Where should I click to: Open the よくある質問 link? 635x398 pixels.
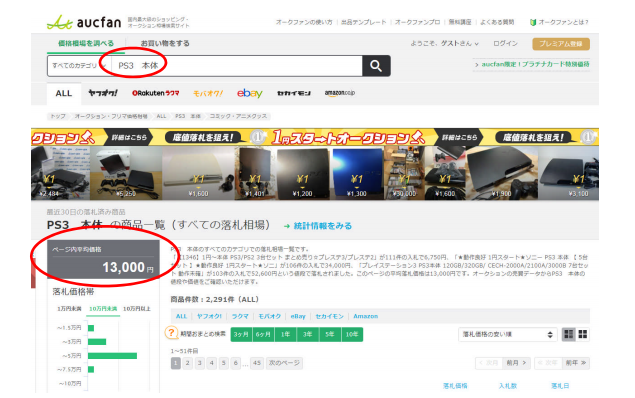[497, 22]
